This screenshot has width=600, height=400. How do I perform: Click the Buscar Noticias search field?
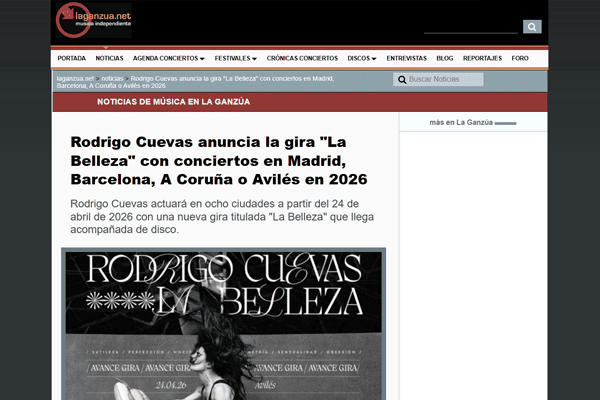(x=438, y=79)
